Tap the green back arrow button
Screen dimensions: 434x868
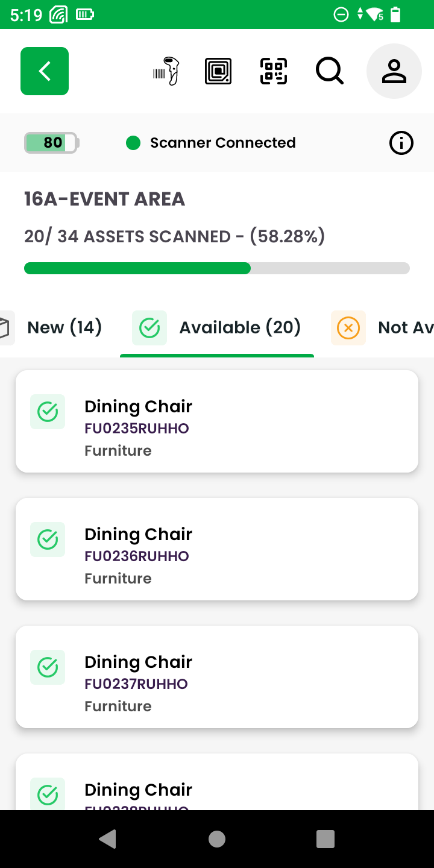click(x=45, y=71)
